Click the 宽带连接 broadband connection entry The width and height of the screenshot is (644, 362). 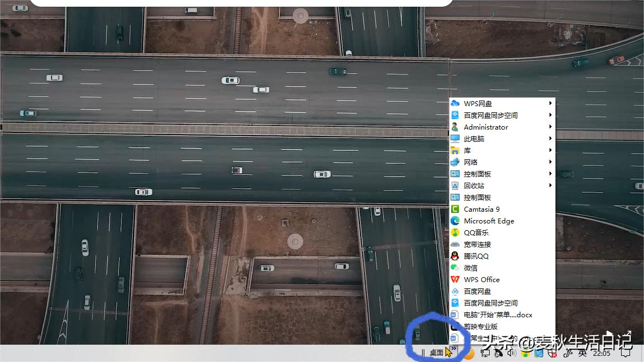pyautogui.click(x=478, y=244)
